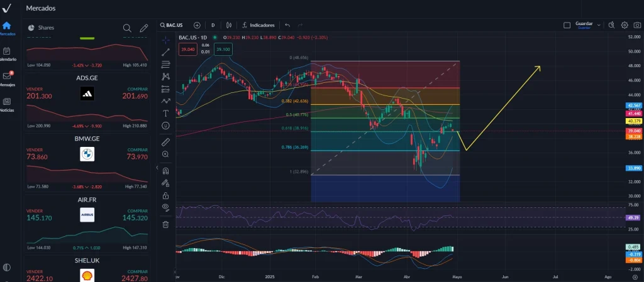The image size is (644, 282).
Task: Toggle magnet mode
Action: point(165,171)
